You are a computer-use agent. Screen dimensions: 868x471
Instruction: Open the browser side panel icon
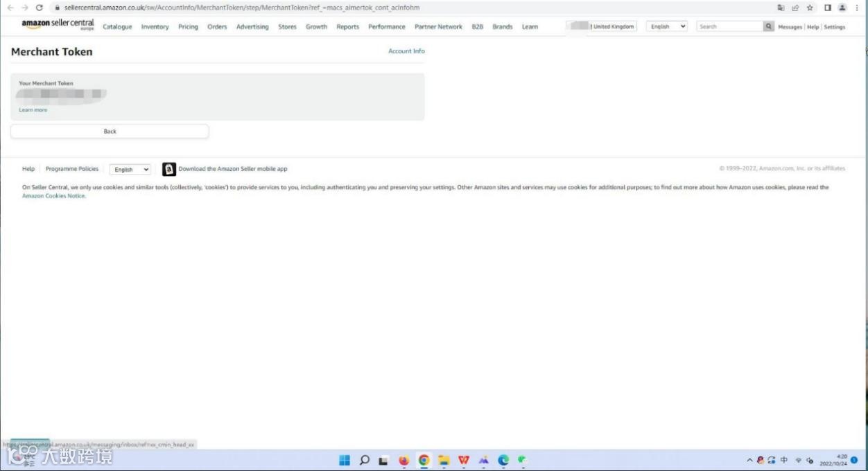(828, 8)
